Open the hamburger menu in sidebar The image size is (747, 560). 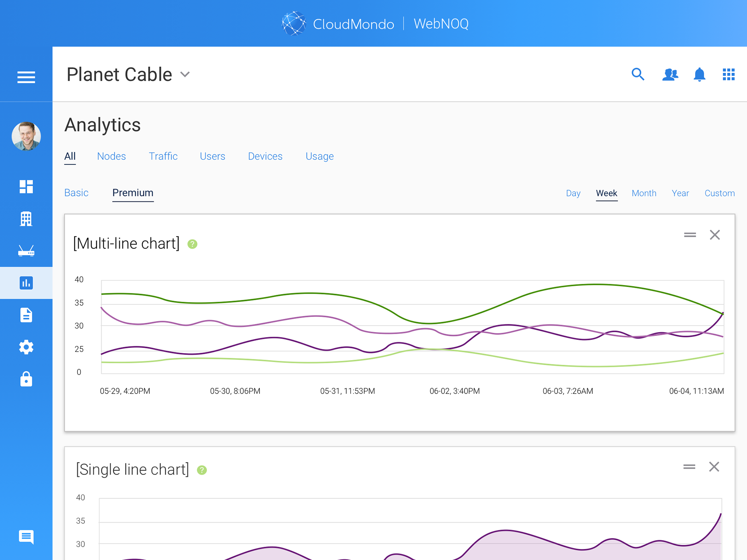coord(26,77)
